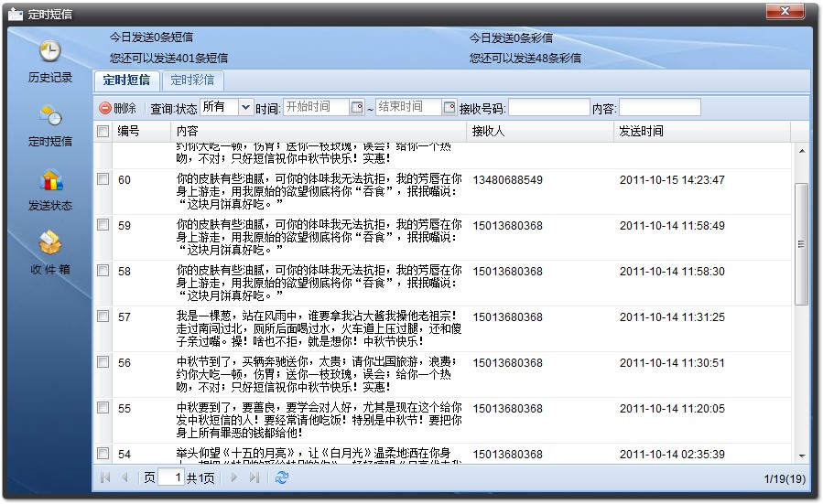Click the 发送状态 sidebar label
Image resolution: width=823 pixels, height=504 pixels.
coord(50,206)
